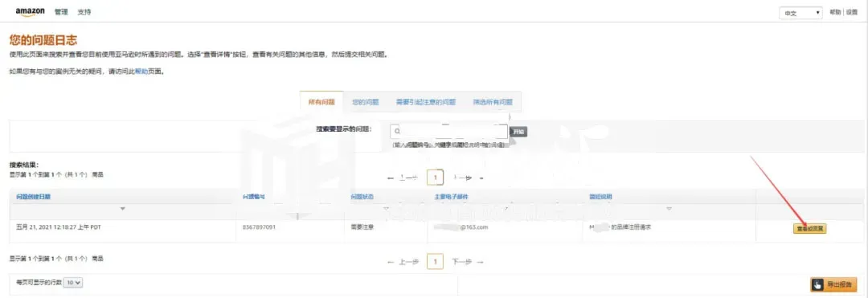Click the 的品牌注册请求 description cell
This screenshot has height=298, width=868.
(x=620, y=227)
